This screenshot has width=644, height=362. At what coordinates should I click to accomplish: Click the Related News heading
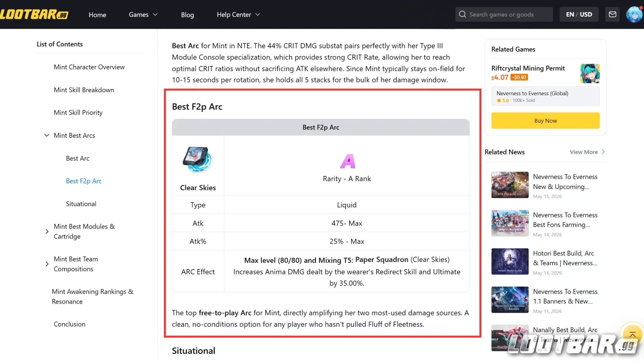point(504,152)
